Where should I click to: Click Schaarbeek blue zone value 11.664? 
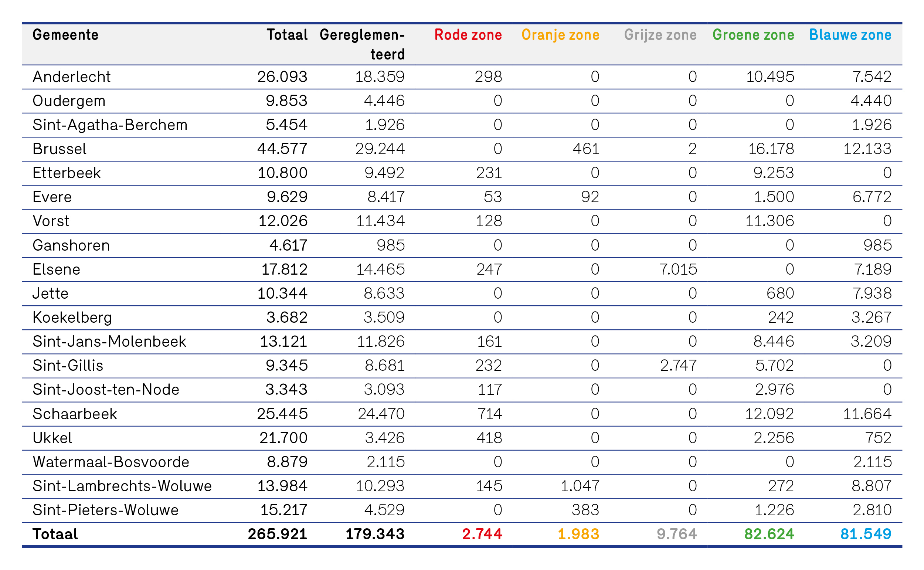pyautogui.click(x=867, y=414)
